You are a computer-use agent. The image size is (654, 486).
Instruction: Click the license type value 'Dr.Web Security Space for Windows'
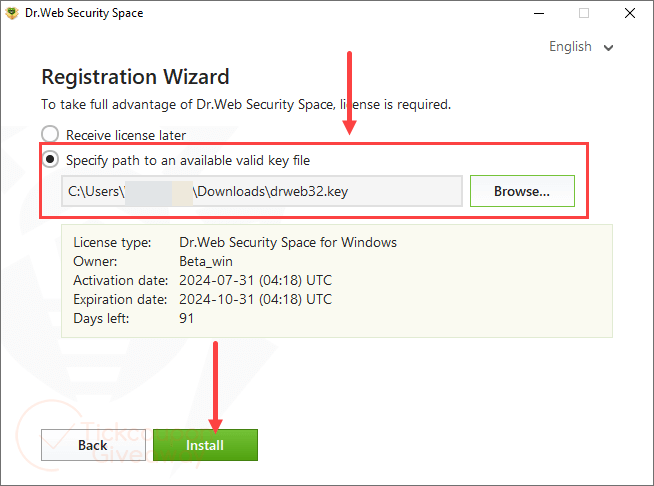(x=288, y=242)
